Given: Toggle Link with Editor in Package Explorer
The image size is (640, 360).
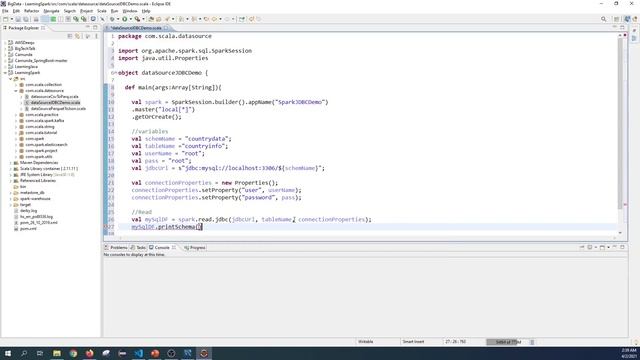Looking at the screenshot, I should coord(78,36).
